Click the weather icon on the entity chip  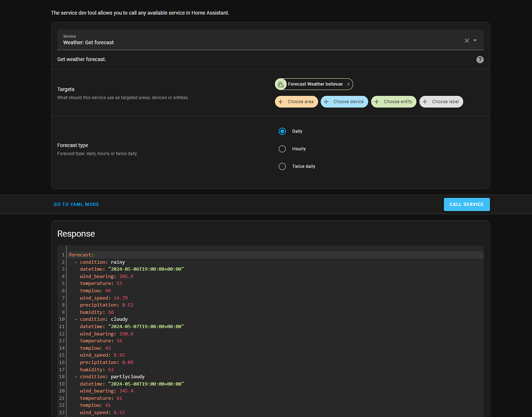(x=281, y=84)
